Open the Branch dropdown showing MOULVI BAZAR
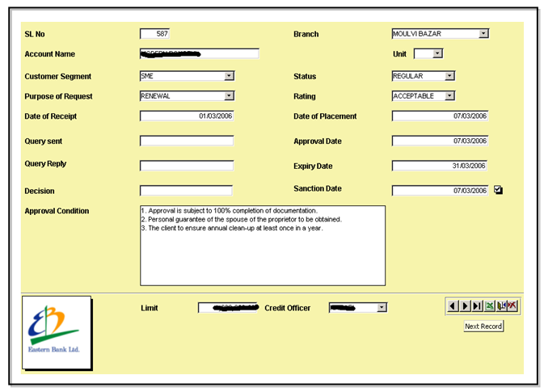The image size is (544, 392). pyautogui.click(x=483, y=34)
